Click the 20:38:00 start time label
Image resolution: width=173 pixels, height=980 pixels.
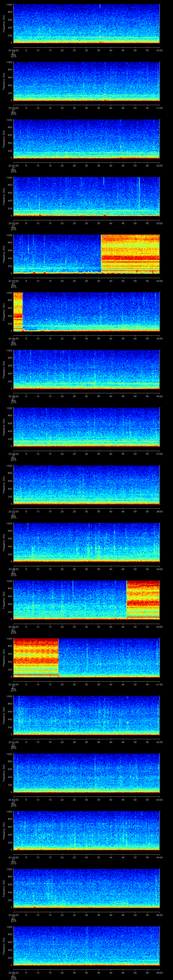pyautogui.click(x=13, y=569)
